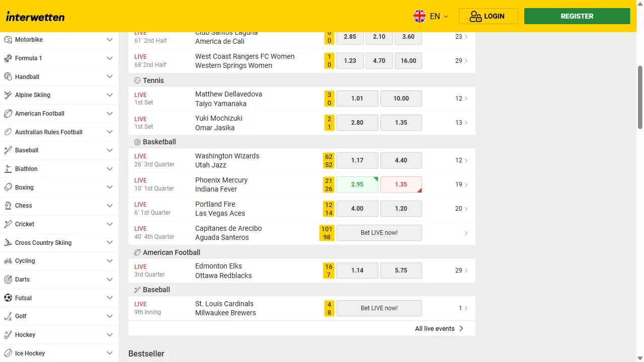
Task: Click the green REGISTER button
Action: [x=577, y=16]
